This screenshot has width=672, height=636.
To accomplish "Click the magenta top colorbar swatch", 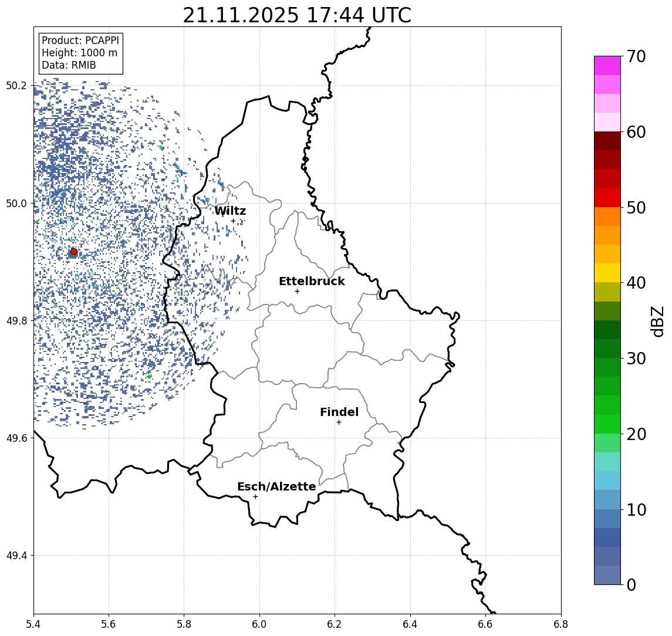I will coord(607,66).
